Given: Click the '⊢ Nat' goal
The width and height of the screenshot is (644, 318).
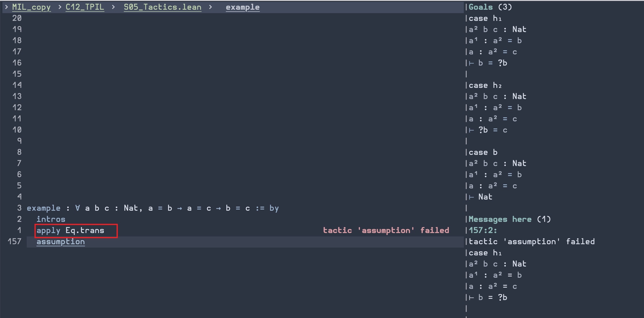Looking at the screenshot, I should coord(480,197).
